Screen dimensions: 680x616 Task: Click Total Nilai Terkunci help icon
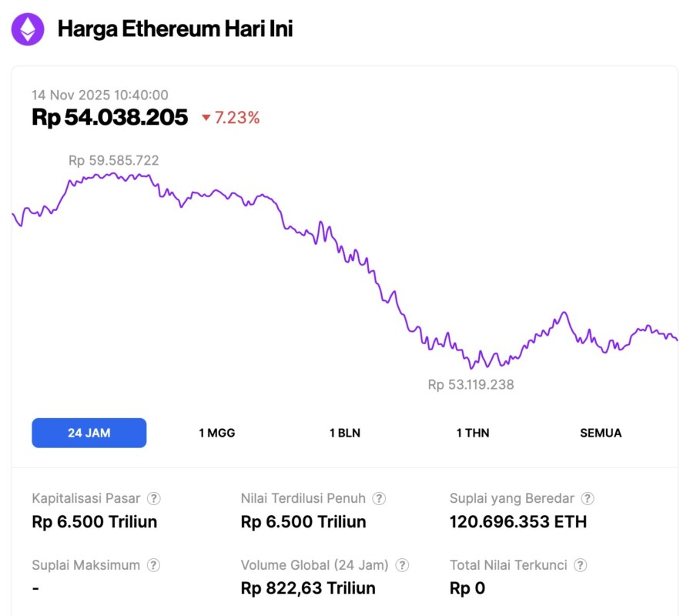tap(581, 566)
